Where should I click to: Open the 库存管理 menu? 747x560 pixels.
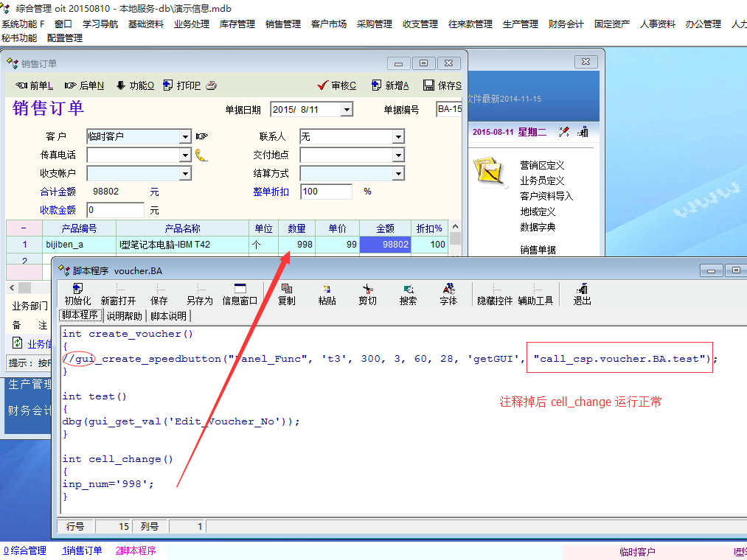[237, 24]
